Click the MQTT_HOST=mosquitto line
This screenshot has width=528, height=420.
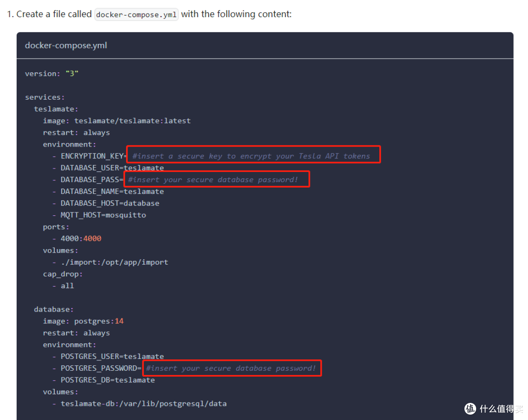(103, 215)
